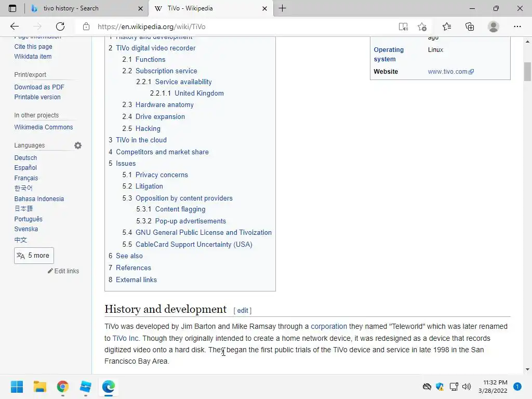532x399 pixels.
Task: Switch to Google Chrome in the taskbar
Action: tap(63, 387)
